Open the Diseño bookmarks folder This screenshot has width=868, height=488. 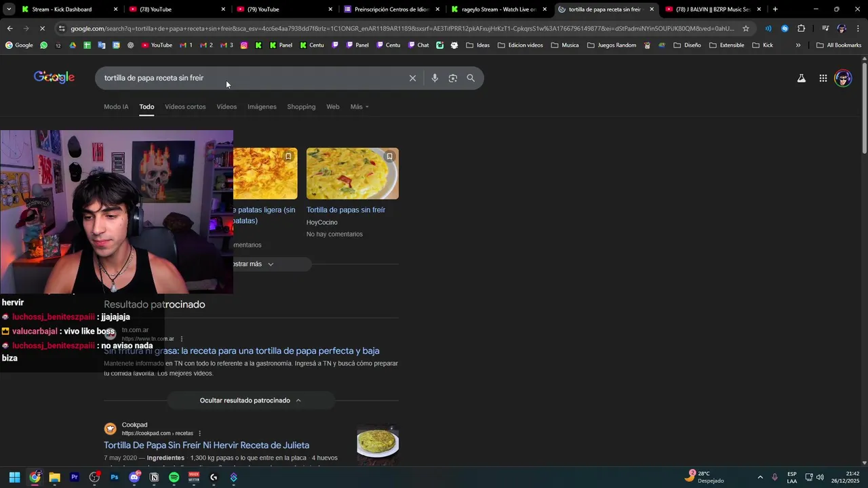(x=687, y=45)
